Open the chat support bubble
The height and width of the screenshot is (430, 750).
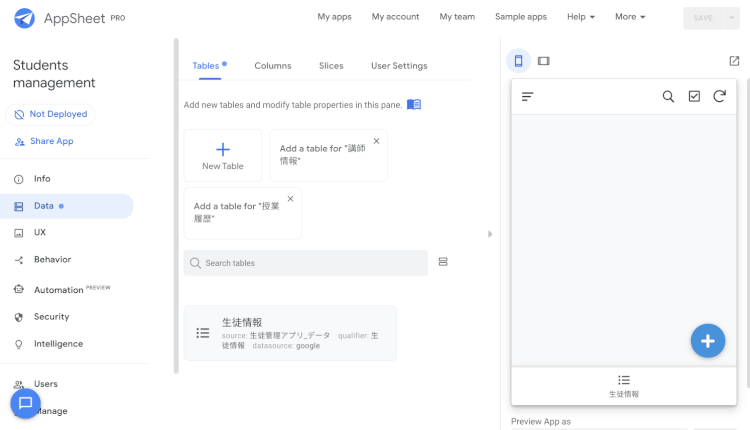point(26,403)
